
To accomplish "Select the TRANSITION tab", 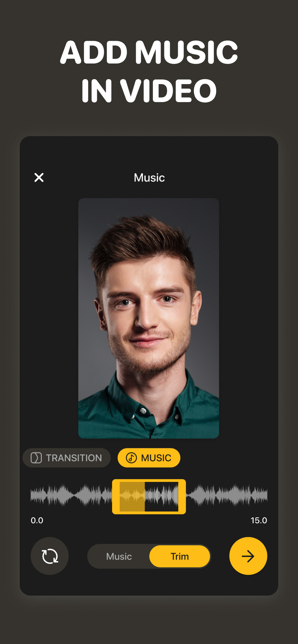I will point(66,458).
